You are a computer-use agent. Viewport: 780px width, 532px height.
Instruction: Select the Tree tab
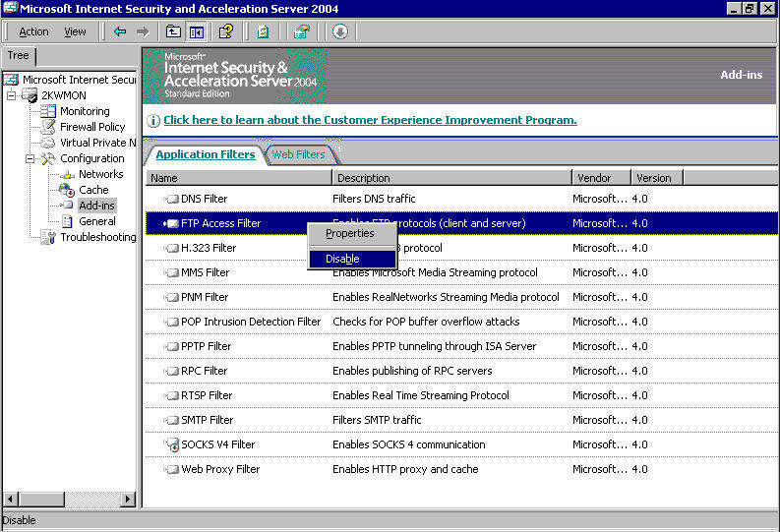point(19,56)
